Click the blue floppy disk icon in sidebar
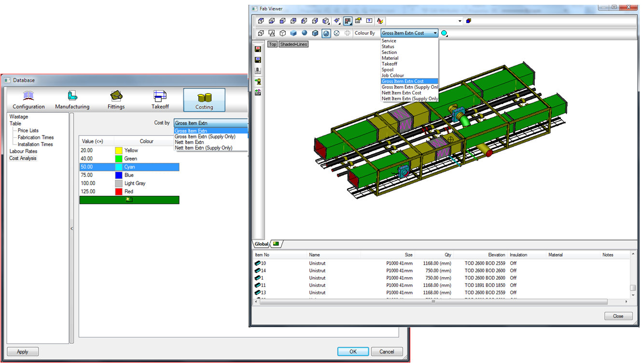The height and width of the screenshot is (364, 642). click(x=258, y=60)
